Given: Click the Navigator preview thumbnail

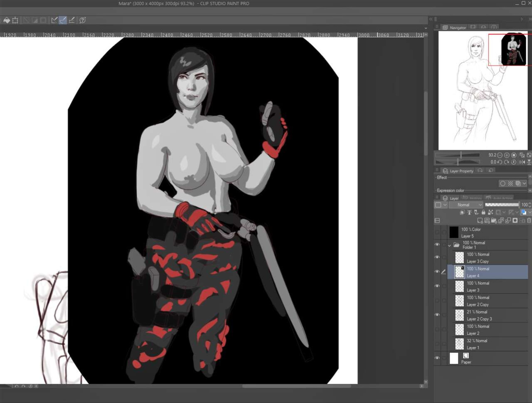Looking at the screenshot, I should pyautogui.click(x=483, y=90).
